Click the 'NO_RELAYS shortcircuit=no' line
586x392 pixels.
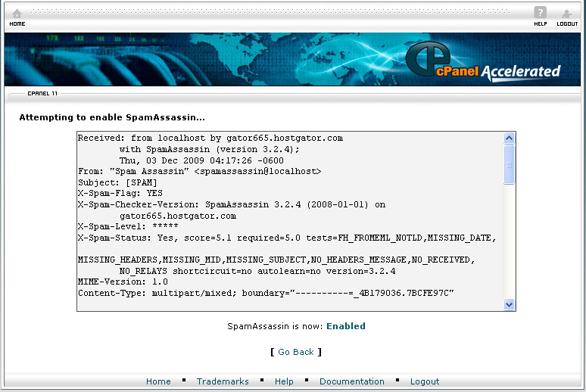257,271
